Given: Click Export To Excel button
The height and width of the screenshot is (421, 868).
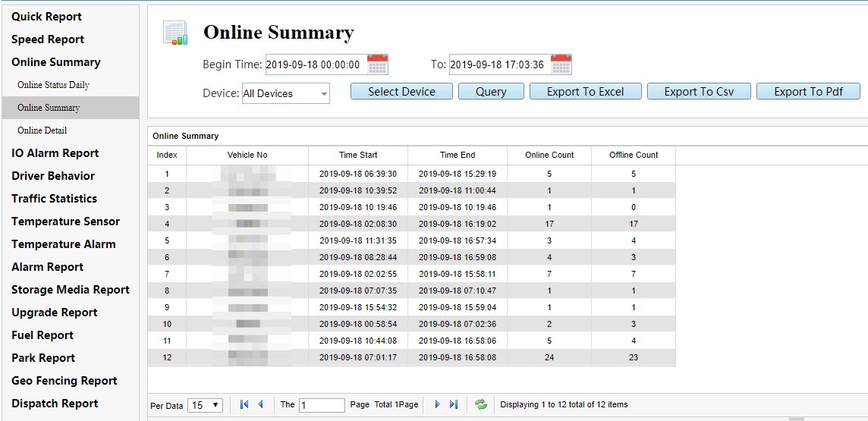Looking at the screenshot, I should click(x=585, y=92).
